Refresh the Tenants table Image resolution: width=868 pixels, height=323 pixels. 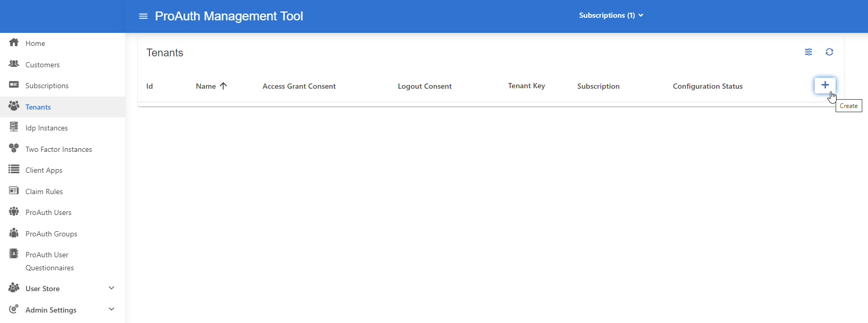coord(829,52)
